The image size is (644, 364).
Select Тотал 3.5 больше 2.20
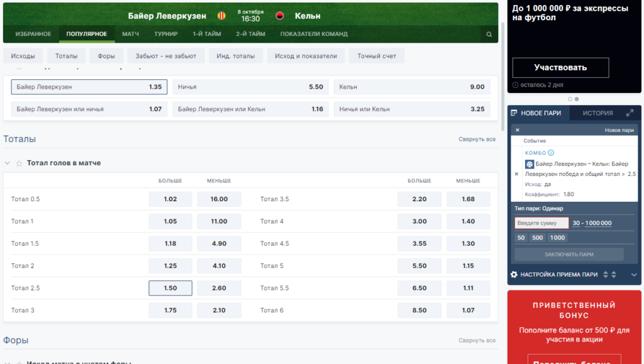(x=419, y=199)
